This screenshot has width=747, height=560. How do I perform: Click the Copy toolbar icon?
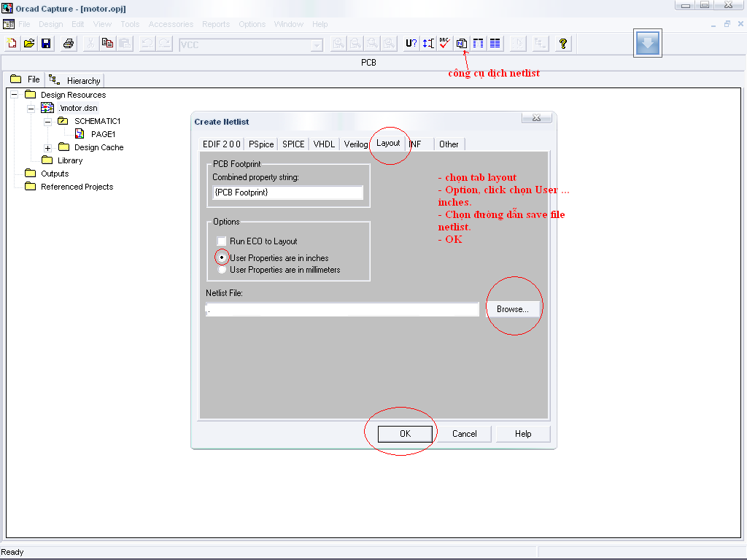pyautogui.click(x=108, y=44)
